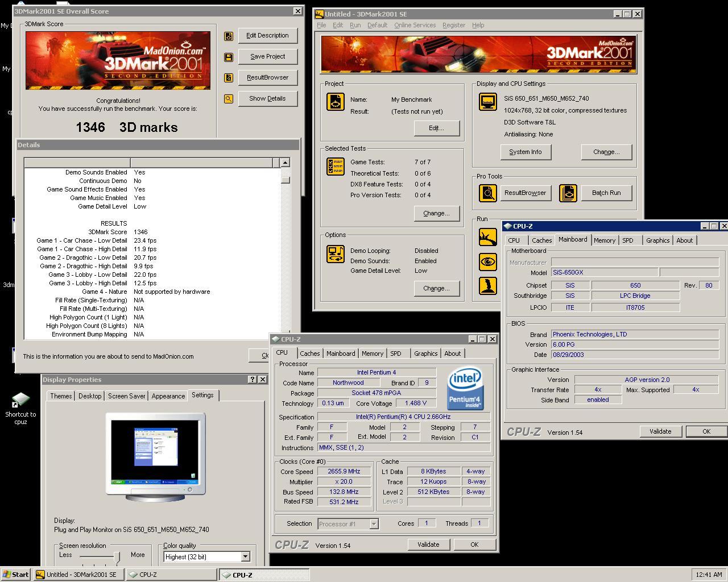
Task: Click the joystick game icon in Run section
Action: coord(488,285)
